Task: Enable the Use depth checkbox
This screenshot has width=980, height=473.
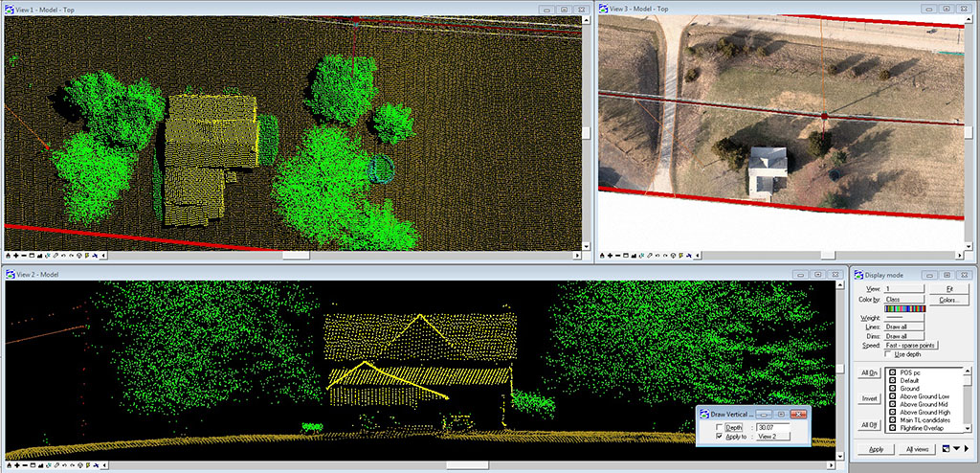Action: pos(888,354)
